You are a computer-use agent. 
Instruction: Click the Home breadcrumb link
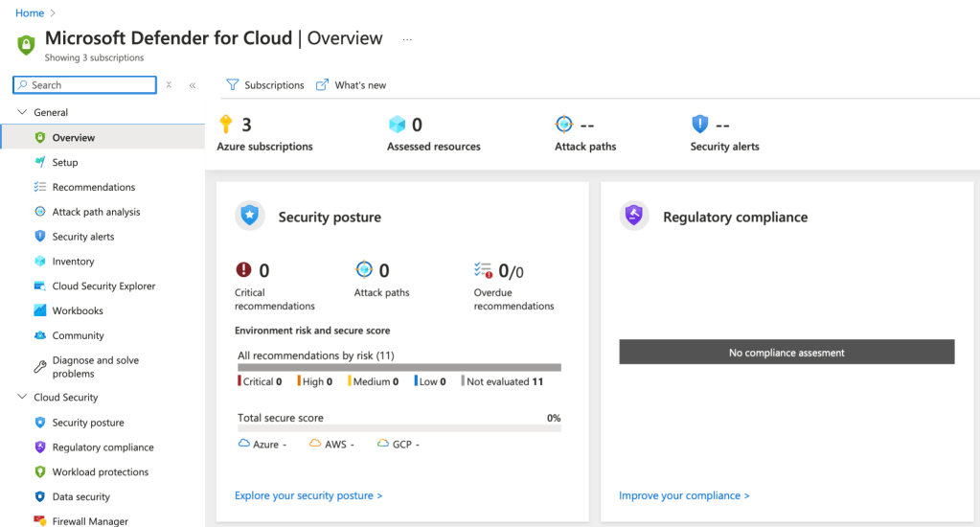[30, 13]
